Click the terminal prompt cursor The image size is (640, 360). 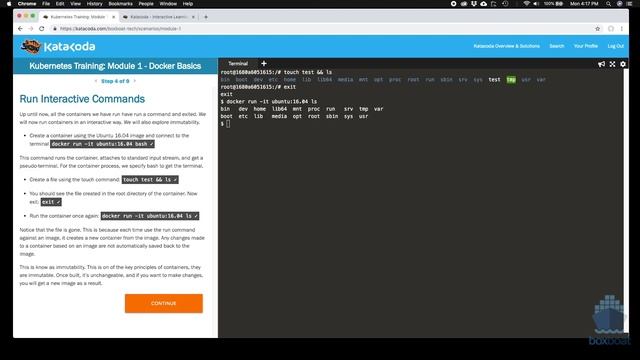point(228,124)
